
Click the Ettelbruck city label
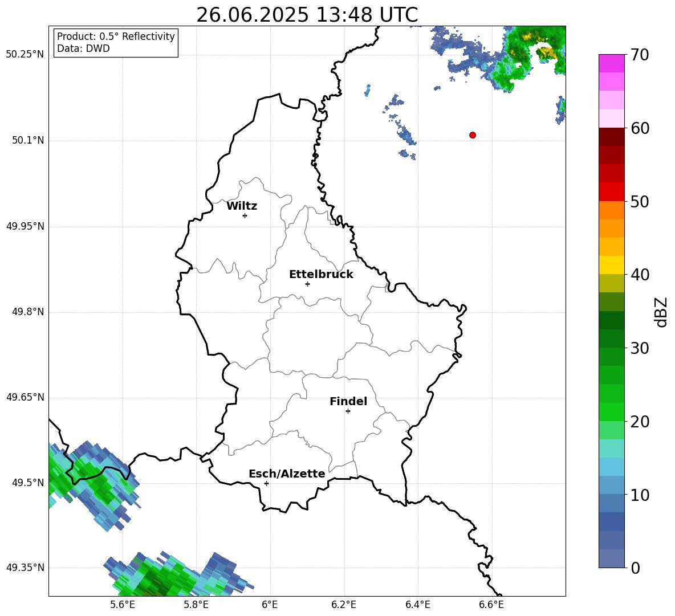pyautogui.click(x=321, y=275)
